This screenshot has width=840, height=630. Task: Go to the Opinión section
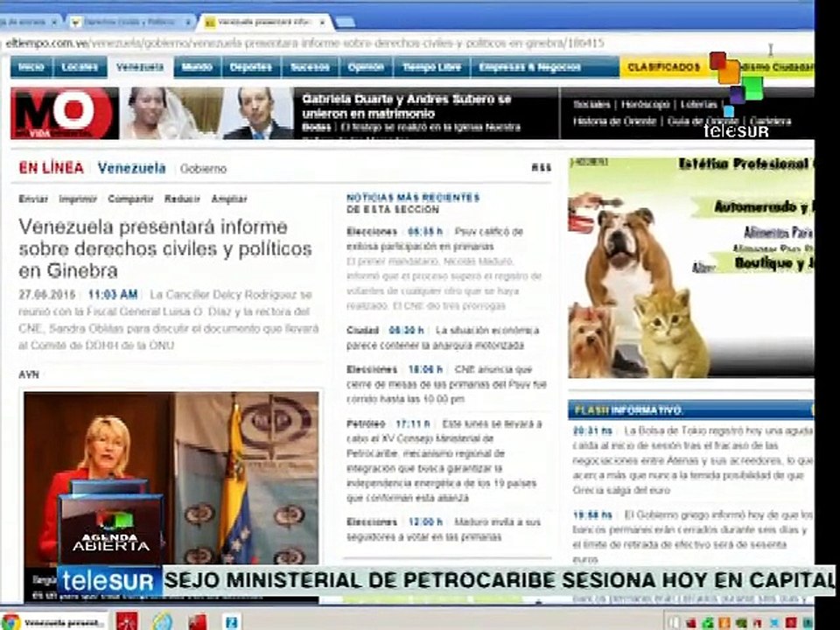[366, 67]
